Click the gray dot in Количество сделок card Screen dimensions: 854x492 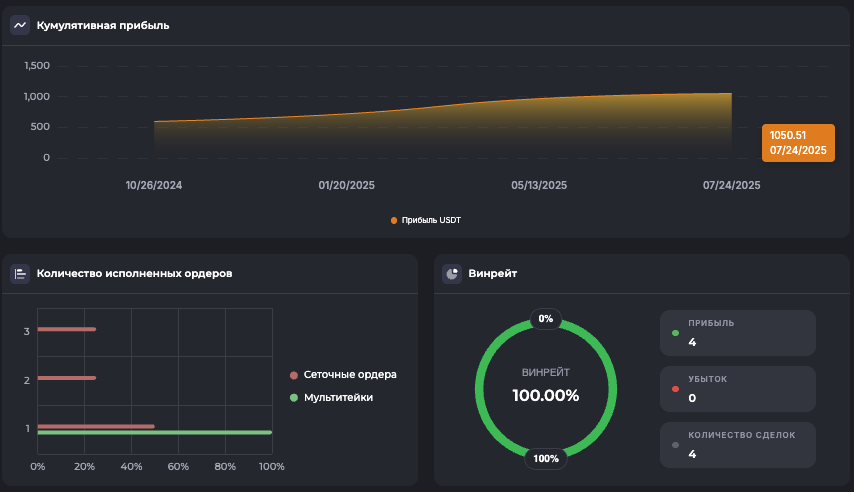(x=675, y=444)
